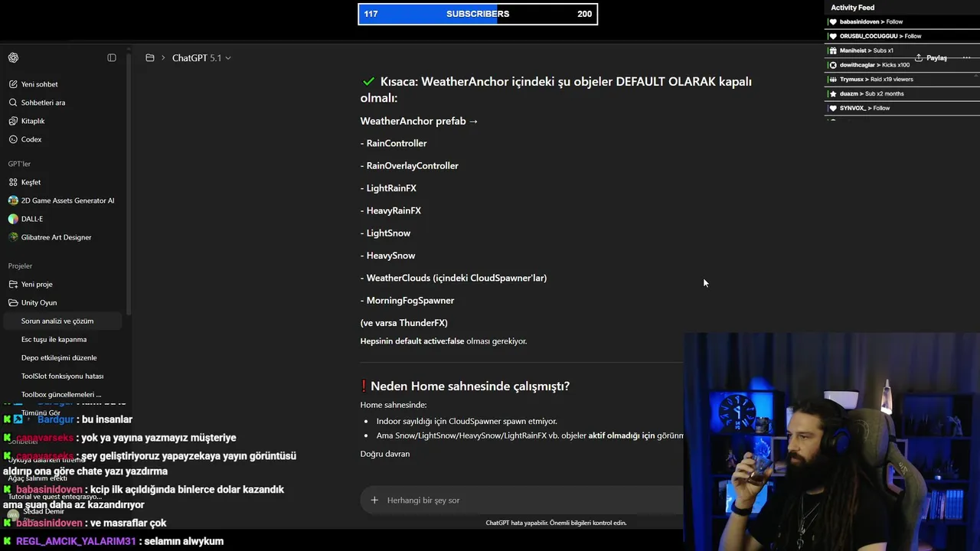Click the heart icon beside SYNVOX_
Image resolution: width=980 pixels, height=551 pixels.
(x=833, y=109)
